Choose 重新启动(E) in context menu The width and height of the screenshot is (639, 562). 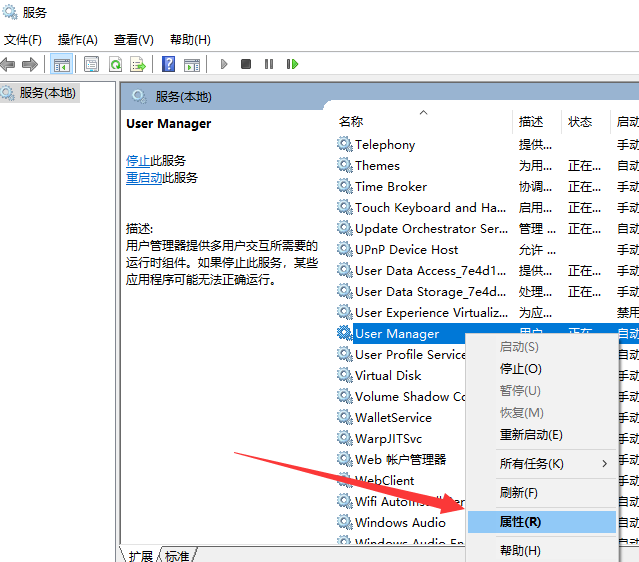[531, 435]
